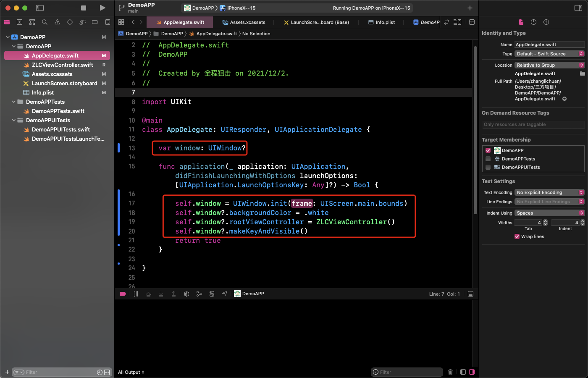Uncheck Wrap lines option
588x378 pixels.
(x=517, y=236)
